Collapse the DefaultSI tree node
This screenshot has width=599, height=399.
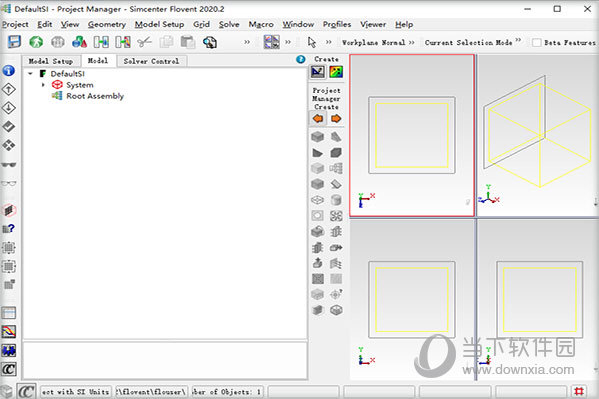point(30,73)
